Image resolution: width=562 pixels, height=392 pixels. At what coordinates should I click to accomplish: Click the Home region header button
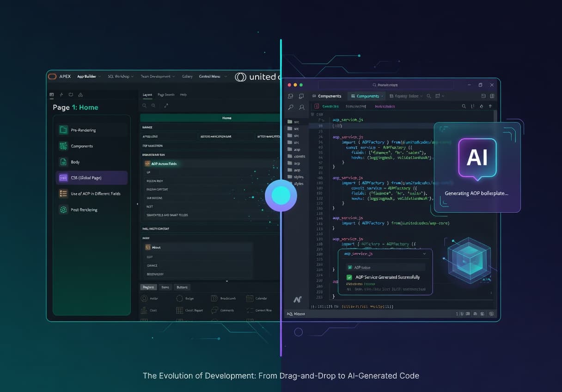(226, 118)
